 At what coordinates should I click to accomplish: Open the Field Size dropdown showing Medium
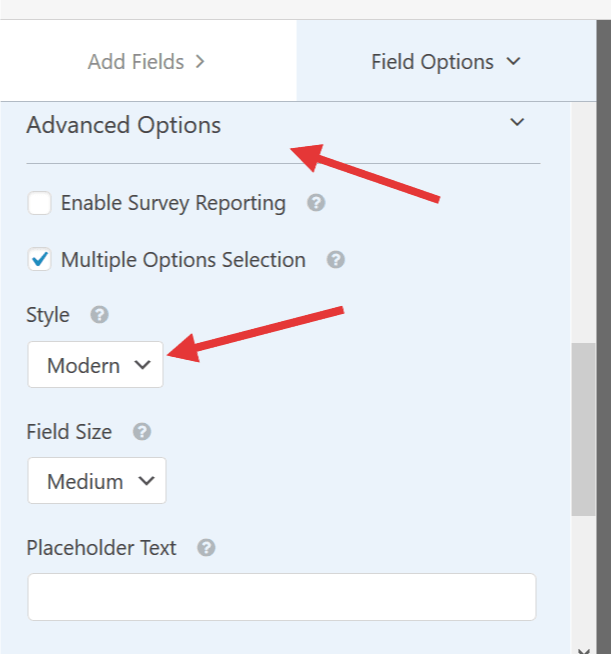tap(97, 480)
